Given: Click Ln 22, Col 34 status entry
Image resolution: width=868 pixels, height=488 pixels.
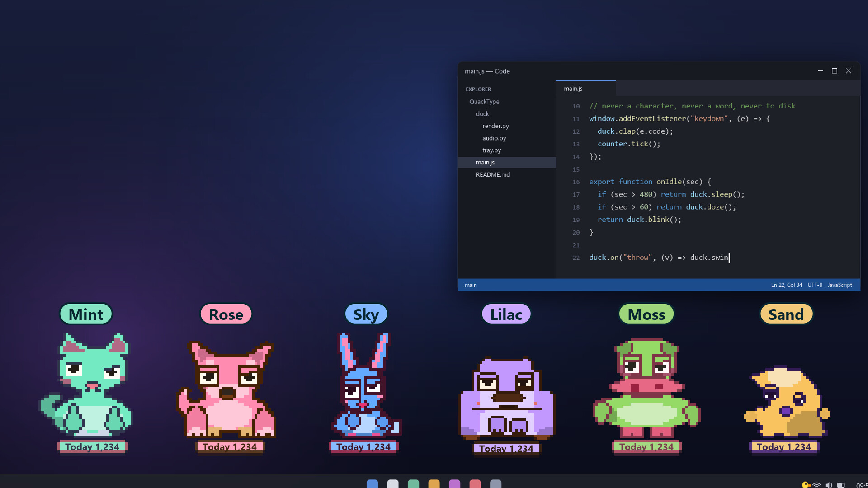Looking at the screenshot, I should pyautogui.click(x=787, y=285).
